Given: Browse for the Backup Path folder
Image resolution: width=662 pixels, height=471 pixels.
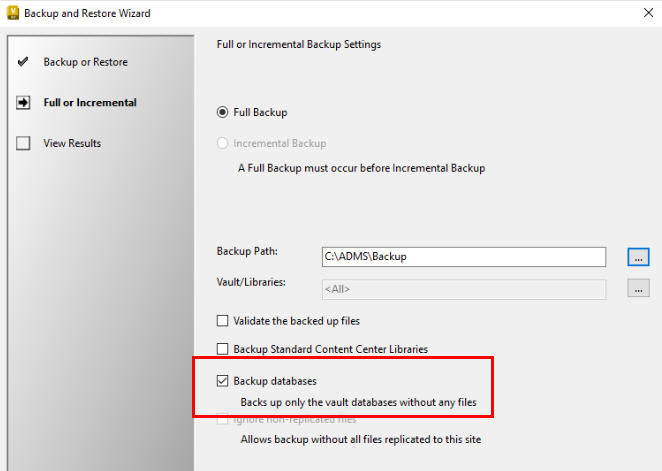Looking at the screenshot, I should pos(638,257).
